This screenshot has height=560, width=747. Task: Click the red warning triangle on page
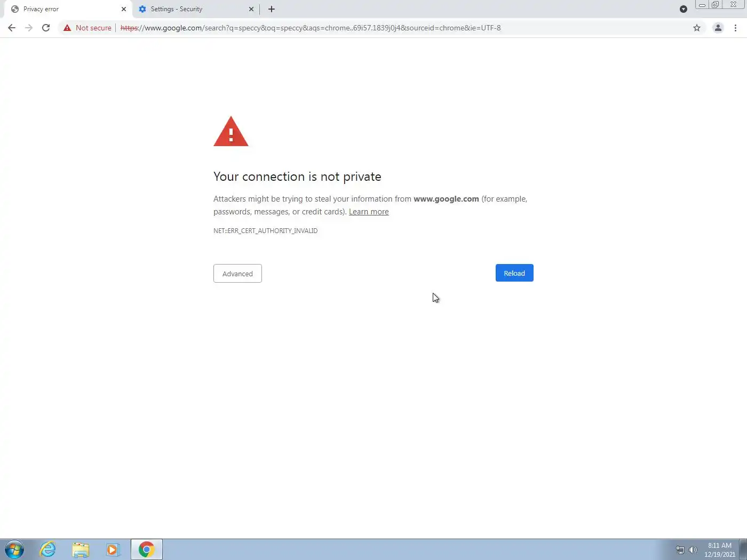coord(231,131)
